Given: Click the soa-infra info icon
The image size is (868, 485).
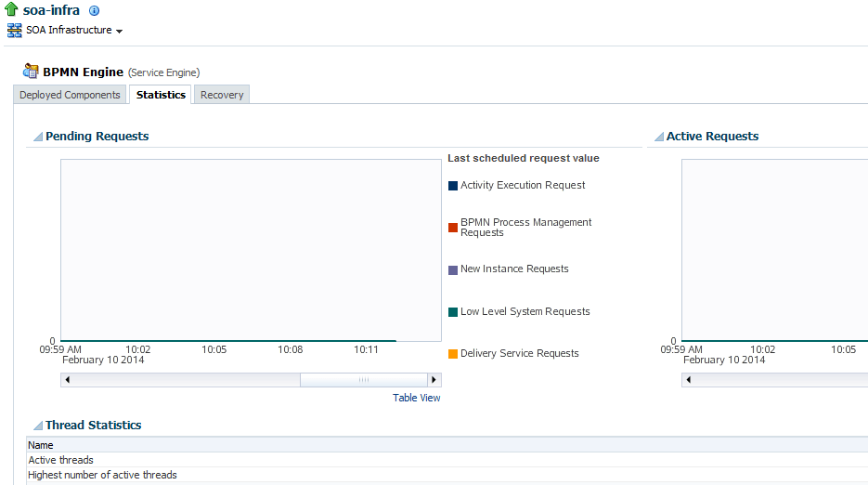Looking at the screenshot, I should [x=94, y=10].
